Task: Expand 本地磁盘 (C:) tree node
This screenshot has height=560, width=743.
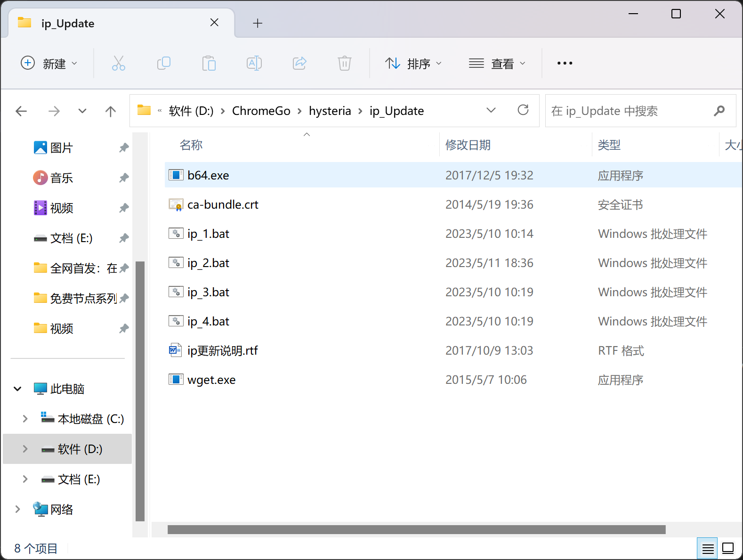Action: pyautogui.click(x=25, y=419)
